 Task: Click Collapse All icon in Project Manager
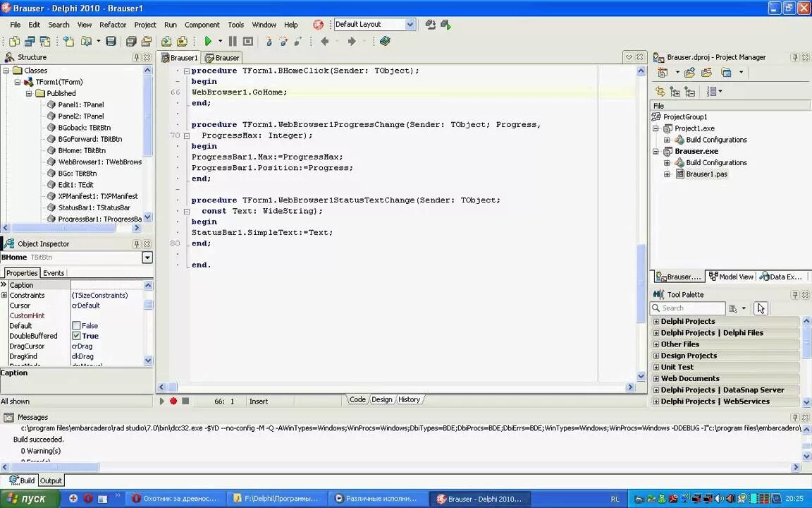click(690, 92)
